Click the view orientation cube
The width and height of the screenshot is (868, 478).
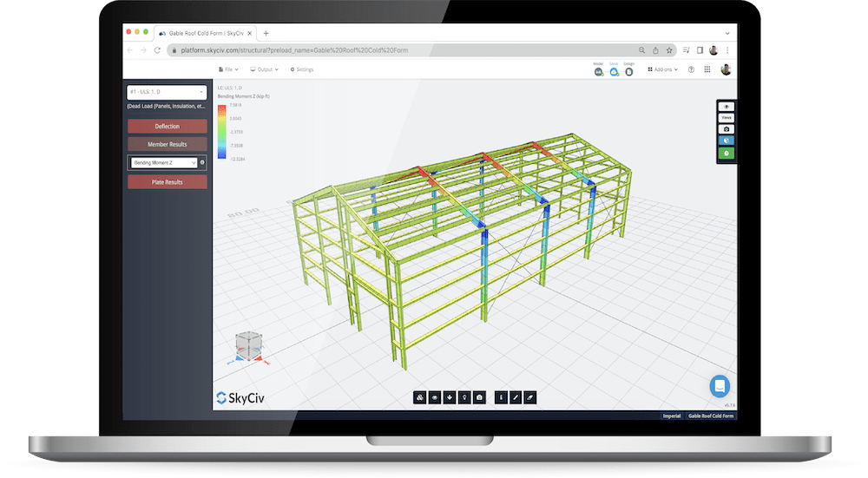pos(248,345)
